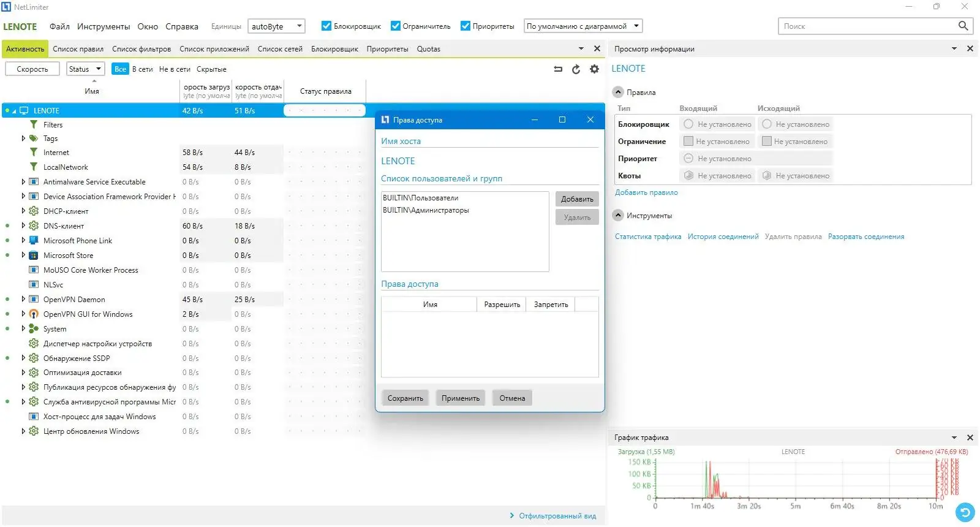The height and width of the screenshot is (527, 980).
Task: Close the Просмотр информации panel
Action: click(x=970, y=48)
